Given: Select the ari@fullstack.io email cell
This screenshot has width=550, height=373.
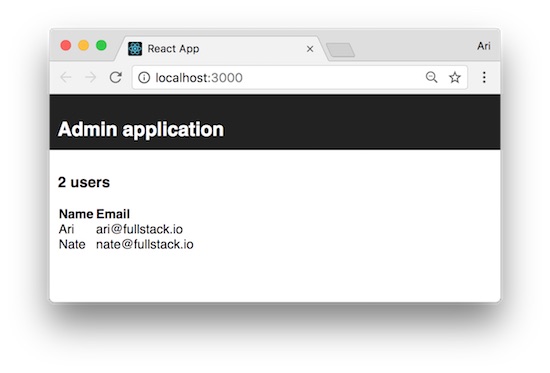Looking at the screenshot, I should pyautogui.click(x=139, y=229).
